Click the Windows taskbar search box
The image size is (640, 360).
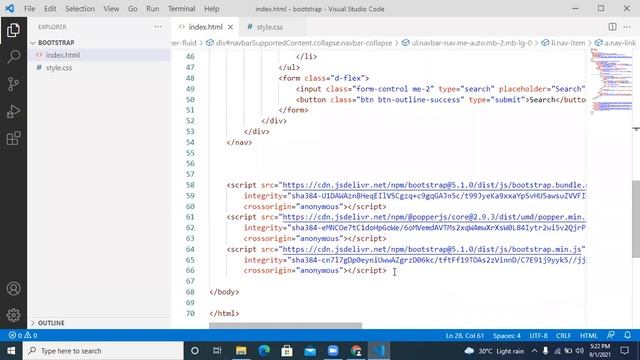pyautogui.click(x=103, y=351)
